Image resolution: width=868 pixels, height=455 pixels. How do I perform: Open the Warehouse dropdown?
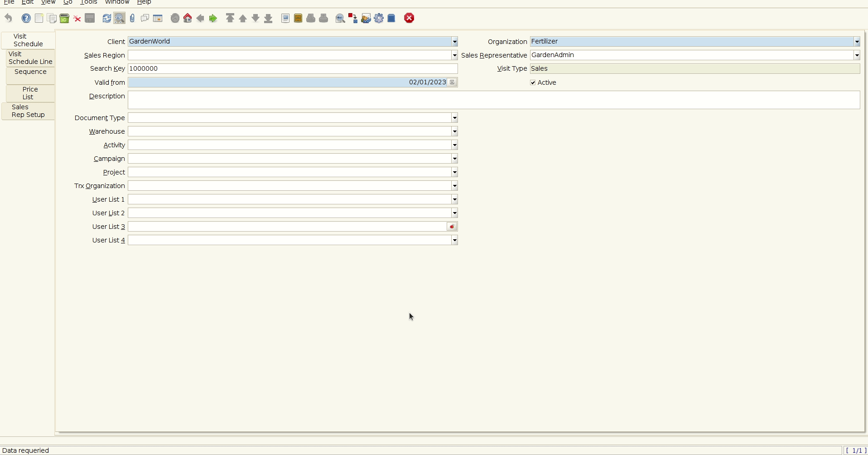click(x=454, y=131)
